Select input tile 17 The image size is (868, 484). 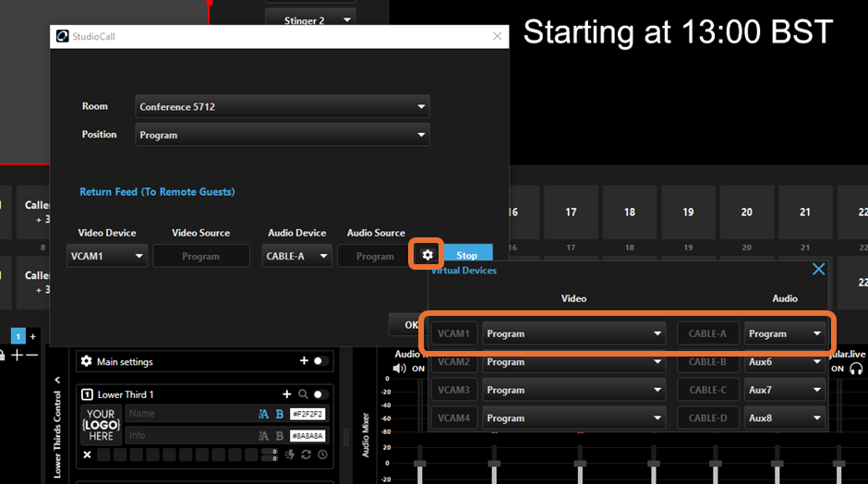pyautogui.click(x=571, y=212)
